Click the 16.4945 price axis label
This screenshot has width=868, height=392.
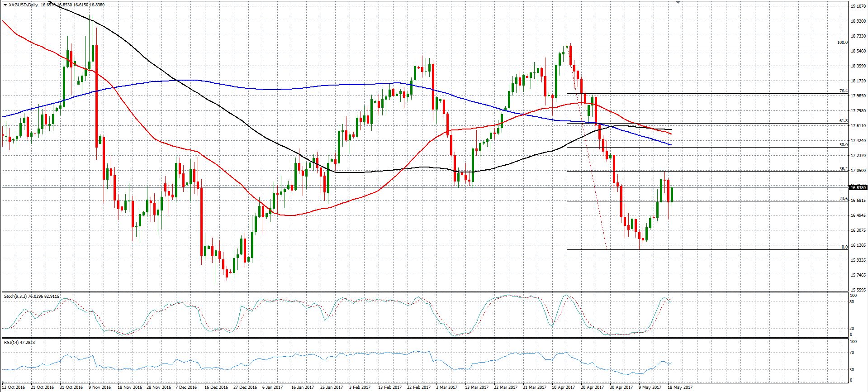point(858,215)
